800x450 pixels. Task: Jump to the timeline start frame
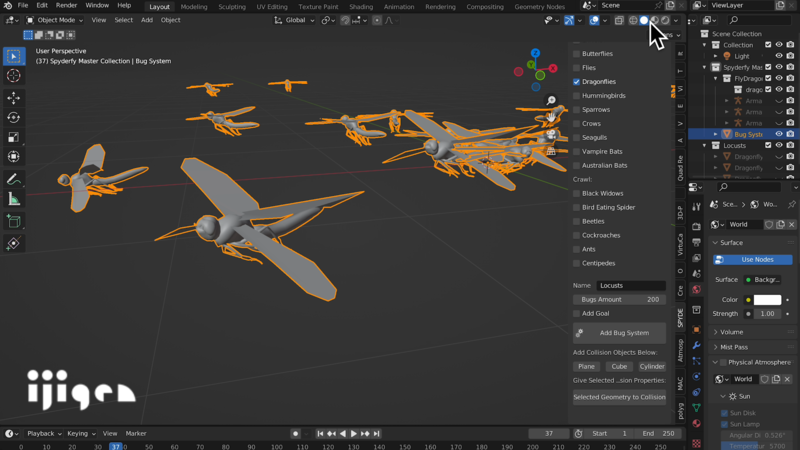[x=320, y=433]
